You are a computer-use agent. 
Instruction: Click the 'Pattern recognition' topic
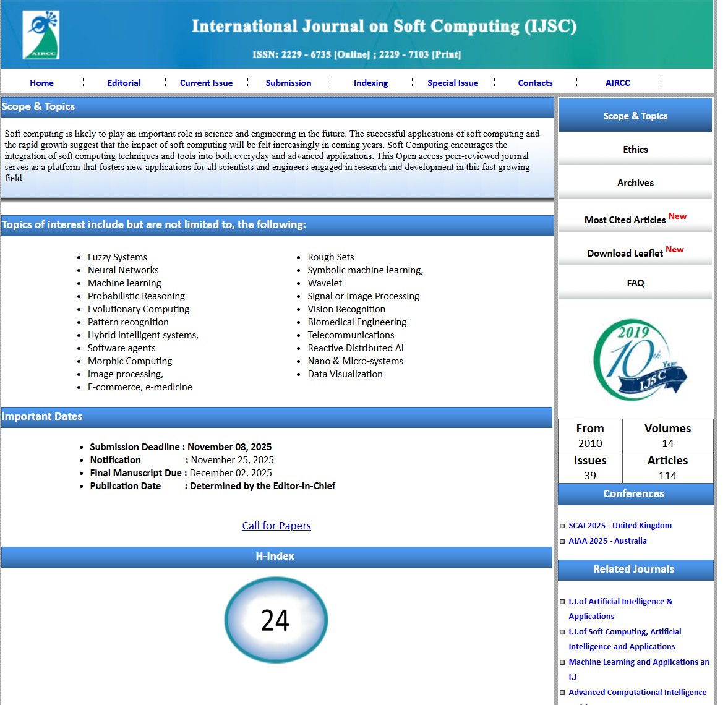pyautogui.click(x=128, y=322)
